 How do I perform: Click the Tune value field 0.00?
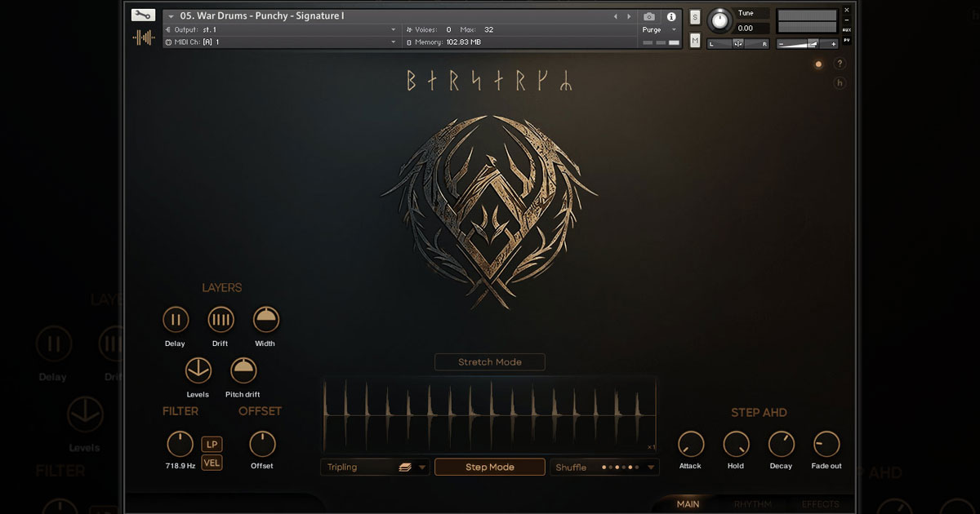752,29
